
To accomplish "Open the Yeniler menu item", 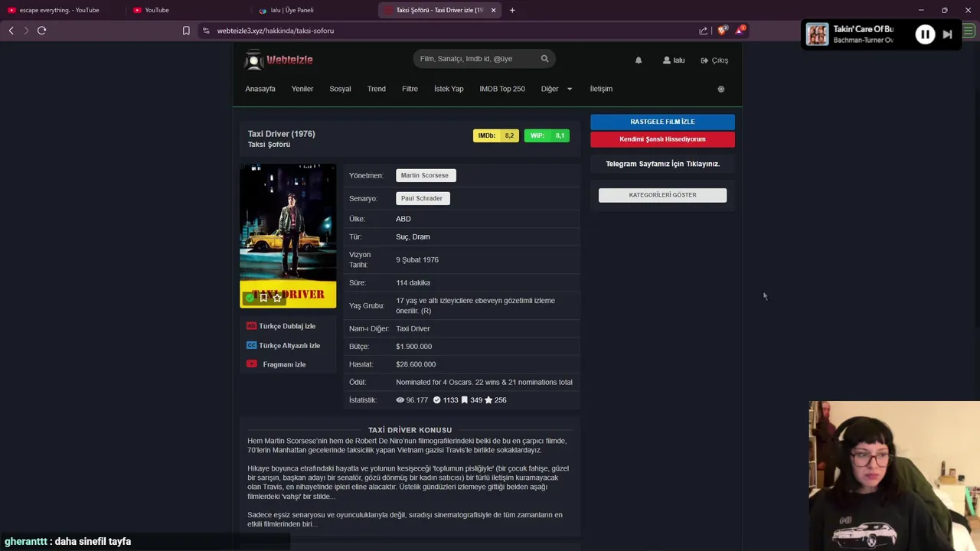I will pyautogui.click(x=302, y=89).
